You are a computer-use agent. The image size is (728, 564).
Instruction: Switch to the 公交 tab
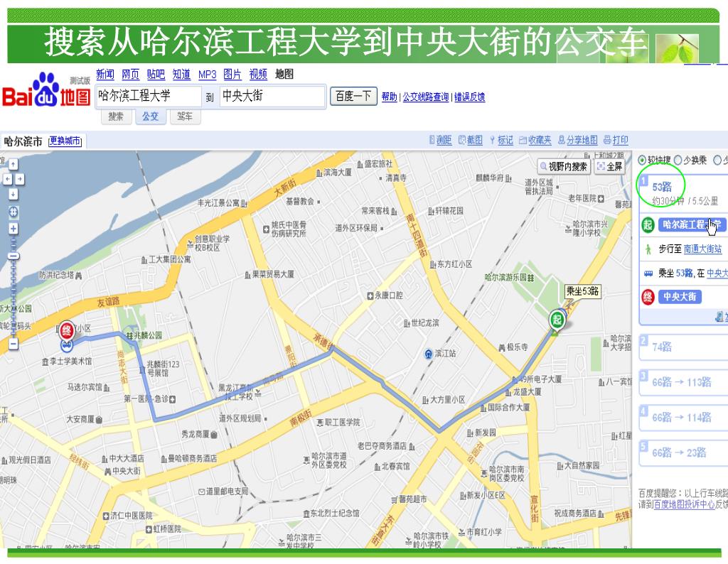(x=151, y=116)
